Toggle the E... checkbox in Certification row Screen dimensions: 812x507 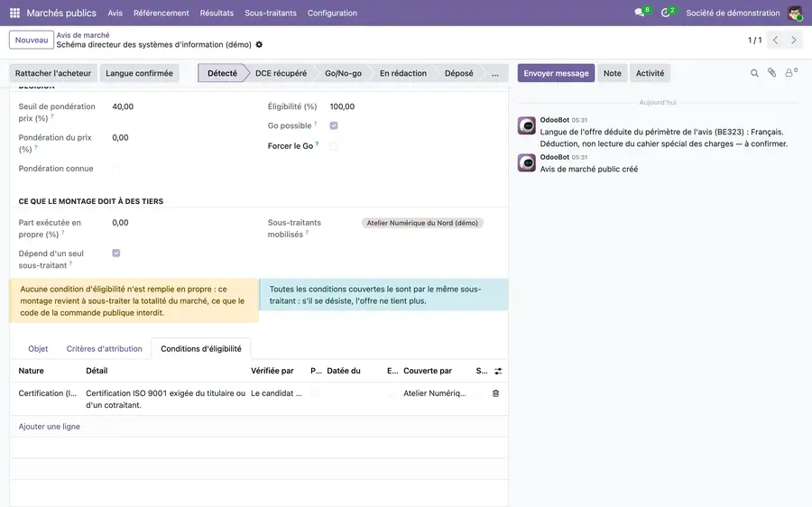click(x=391, y=393)
